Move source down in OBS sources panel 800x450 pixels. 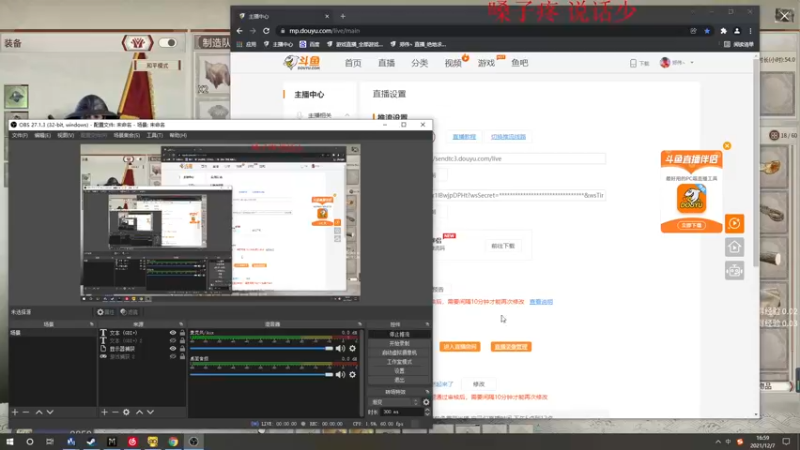tap(151, 412)
